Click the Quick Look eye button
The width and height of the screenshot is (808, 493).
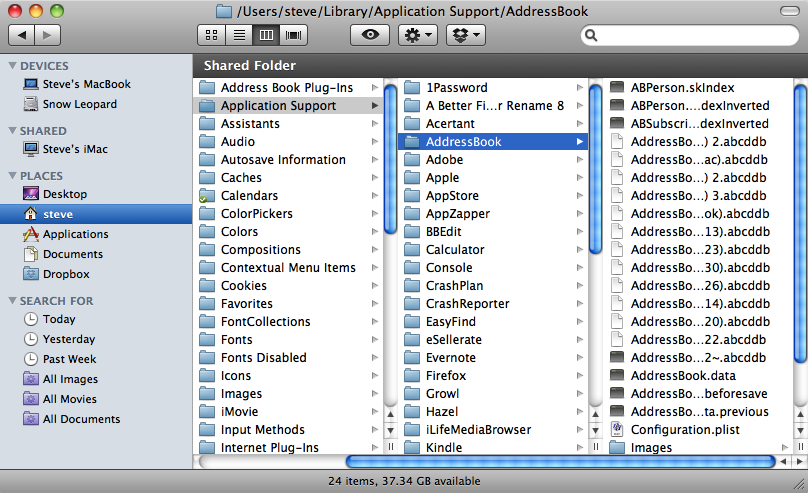pos(370,35)
